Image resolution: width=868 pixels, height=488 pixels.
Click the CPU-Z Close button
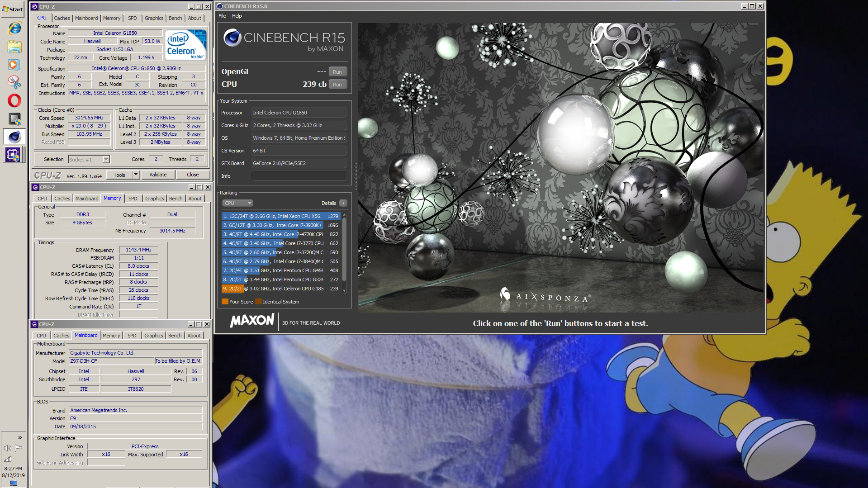click(193, 175)
